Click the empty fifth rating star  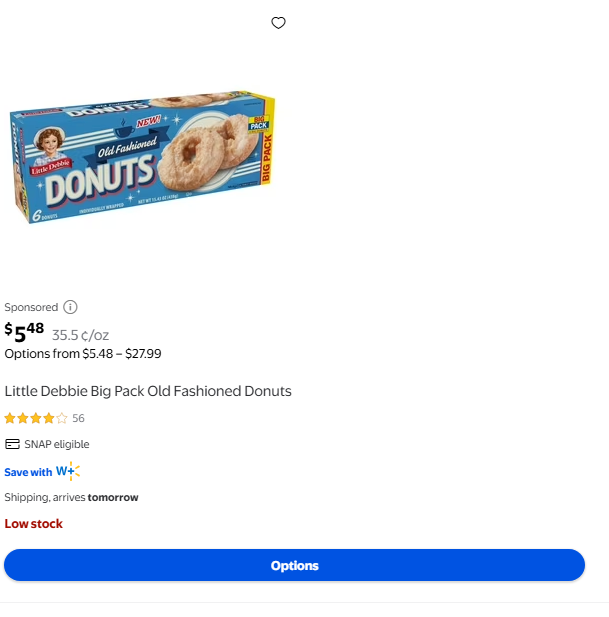pos(62,418)
